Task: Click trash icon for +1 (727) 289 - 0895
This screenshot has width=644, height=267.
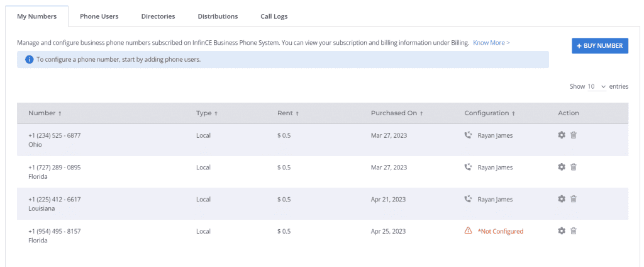Action: tap(574, 167)
